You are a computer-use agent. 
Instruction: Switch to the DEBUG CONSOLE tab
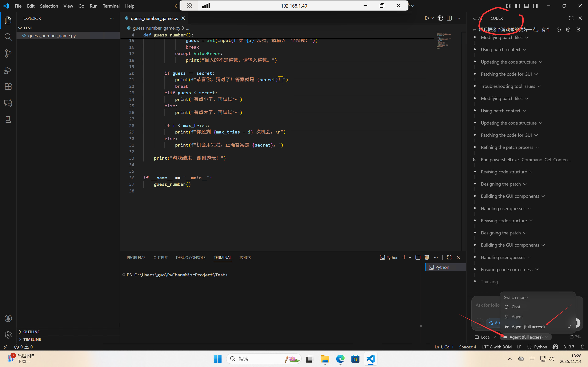[190, 258]
